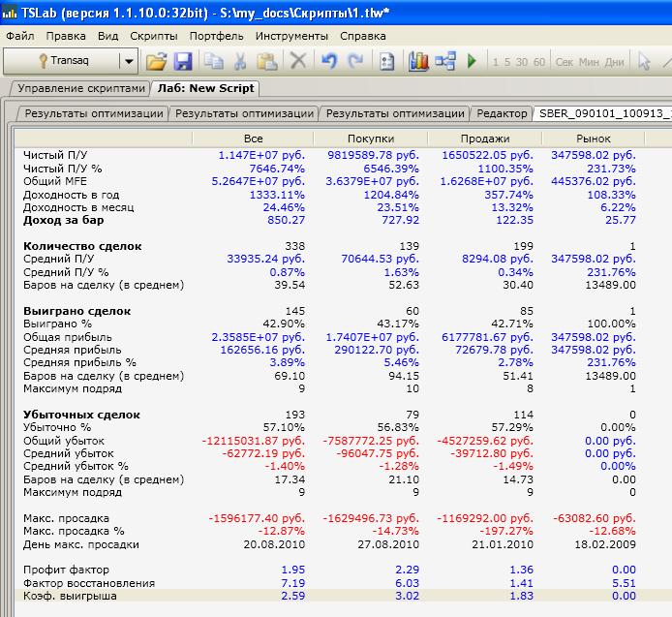
Task: Open the properties sheet icon
Action: [386, 61]
